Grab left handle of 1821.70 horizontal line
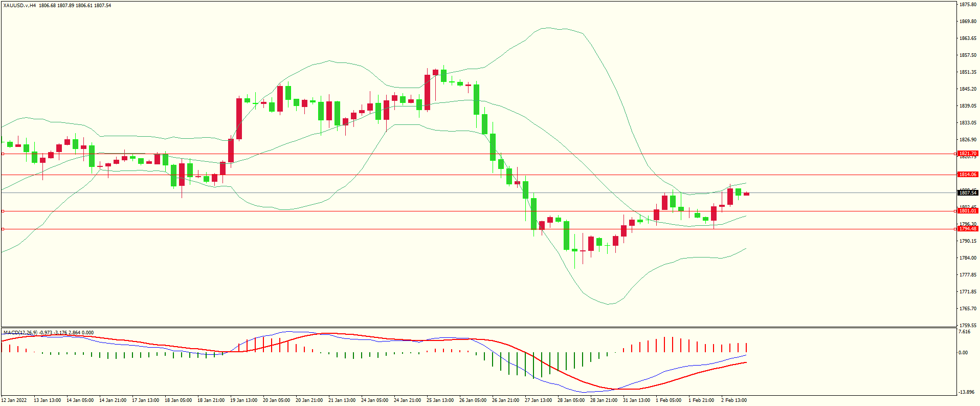Viewport: 980px width, 406px height. pos(3,154)
